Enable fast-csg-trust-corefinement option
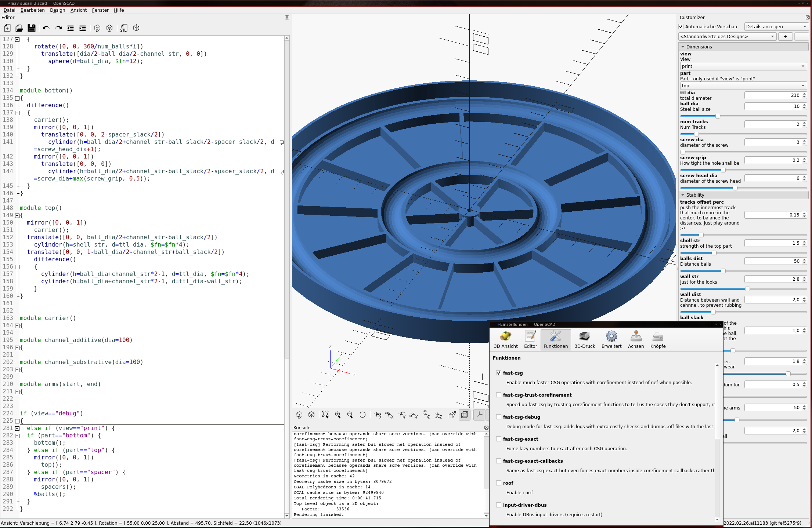The image size is (812, 528). [499, 395]
